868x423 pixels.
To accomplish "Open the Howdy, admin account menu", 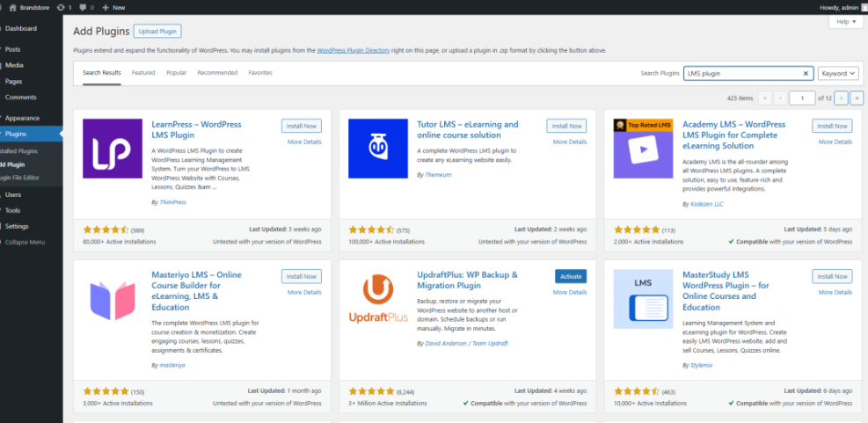I will (x=842, y=7).
